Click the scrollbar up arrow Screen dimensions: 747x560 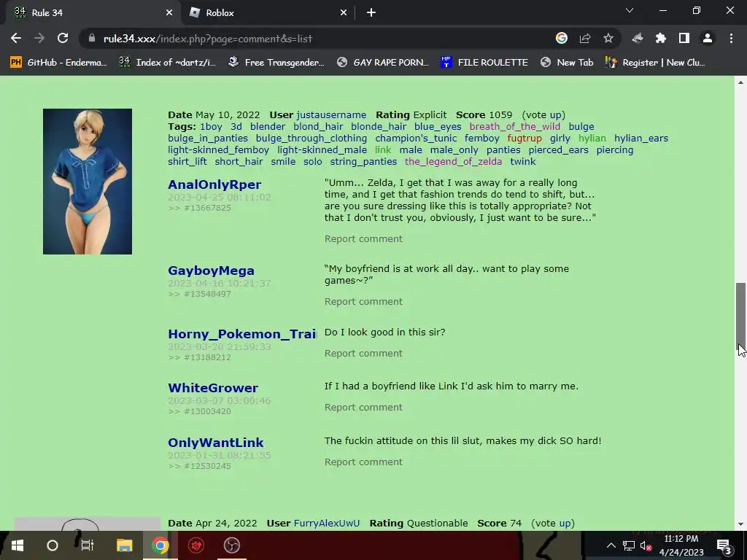[x=741, y=82]
